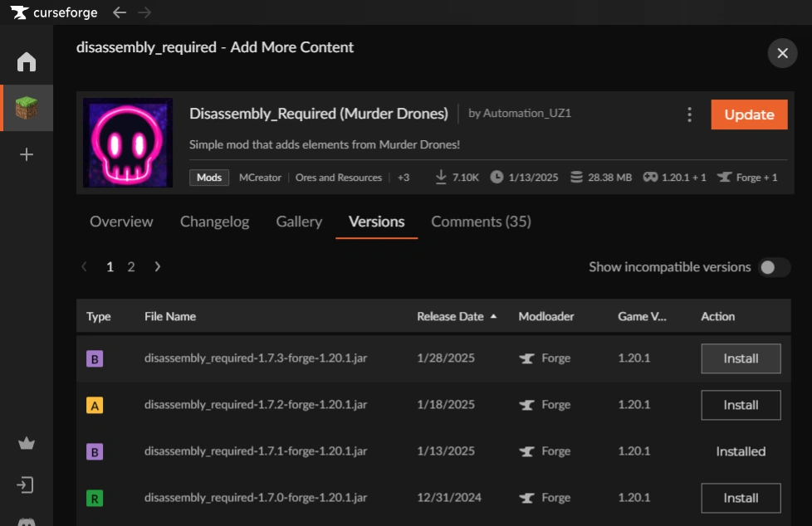Sort by the Type column header
This screenshot has width=812, height=526.
point(99,316)
